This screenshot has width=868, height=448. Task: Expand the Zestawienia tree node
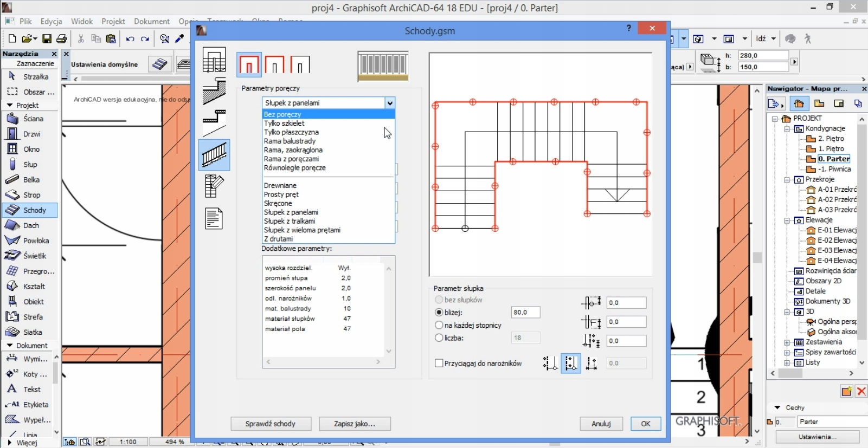pos(787,342)
